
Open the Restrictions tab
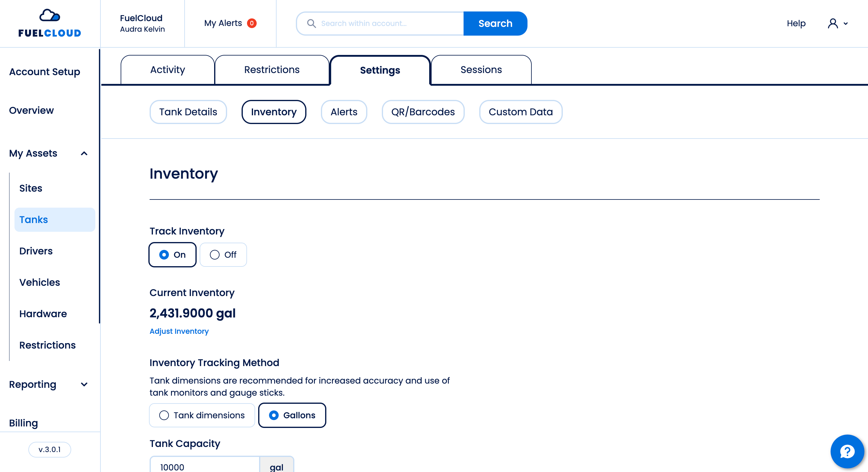pyautogui.click(x=271, y=70)
